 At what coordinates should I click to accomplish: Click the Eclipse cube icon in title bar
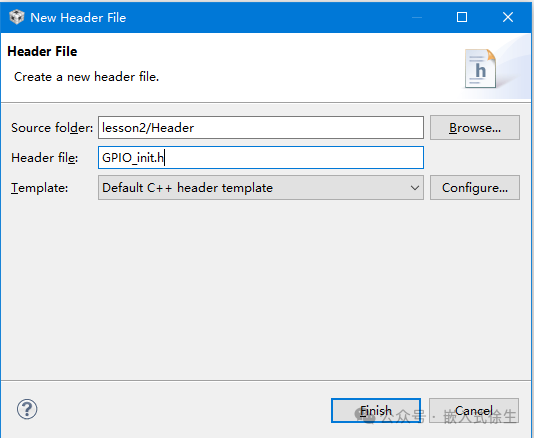pyautogui.click(x=16, y=17)
